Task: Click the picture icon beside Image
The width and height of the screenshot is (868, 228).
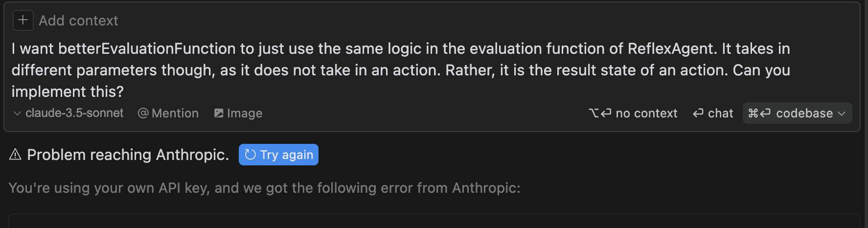Action: pos(219,113)
